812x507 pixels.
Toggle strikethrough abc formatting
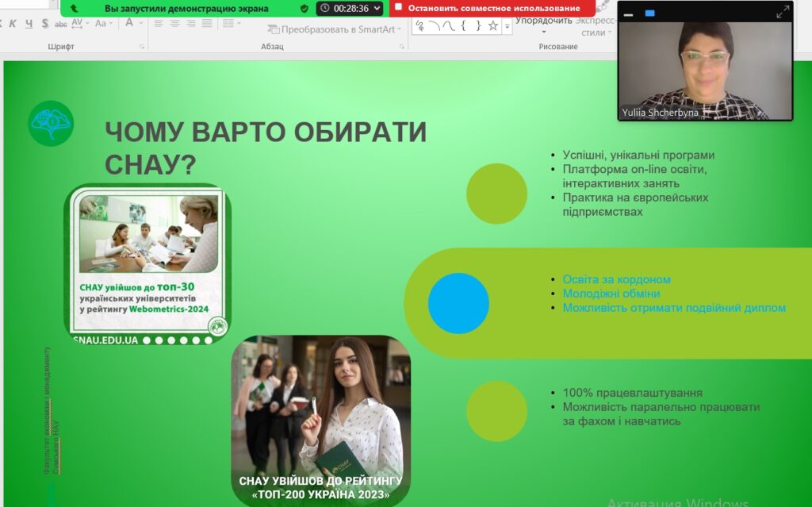61,24
